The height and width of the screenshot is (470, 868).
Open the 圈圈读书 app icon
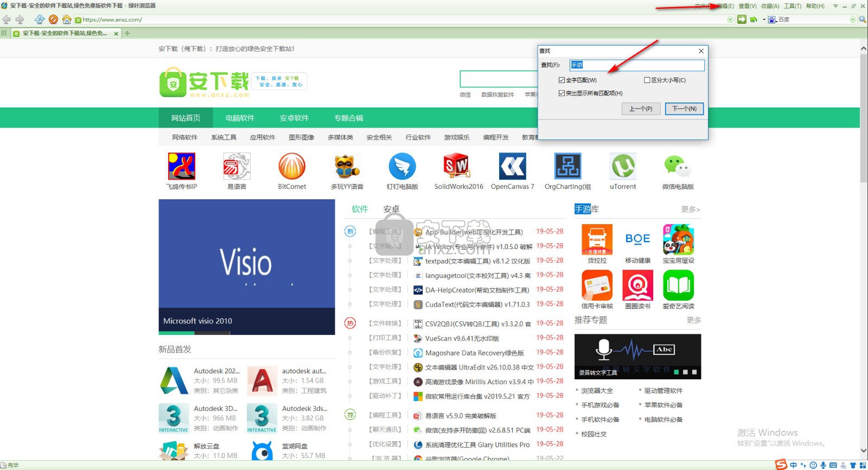pyautogui.click(x=637, y=285)
